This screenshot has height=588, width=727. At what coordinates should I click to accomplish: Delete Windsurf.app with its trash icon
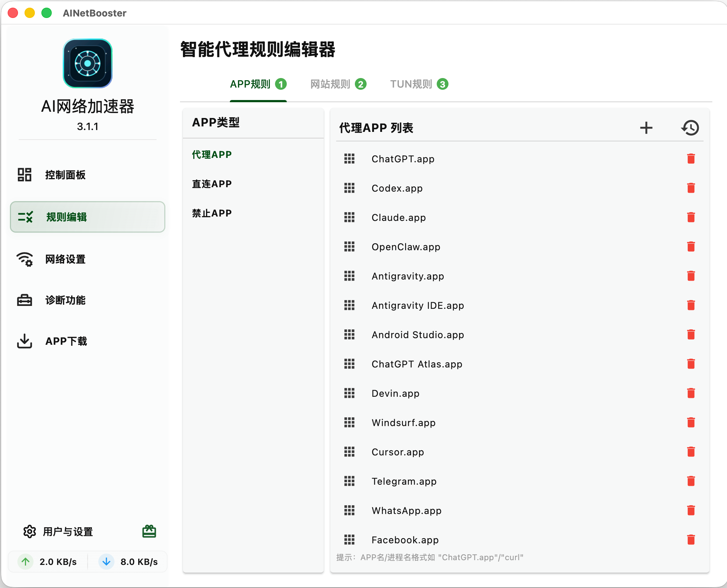click(x=691, y=422)
